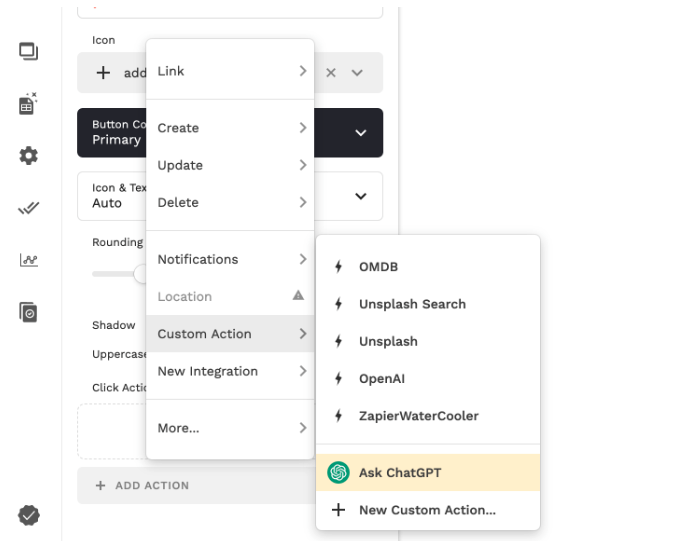
Task: Open app Settings gear icon
Action: click(28, 156)
